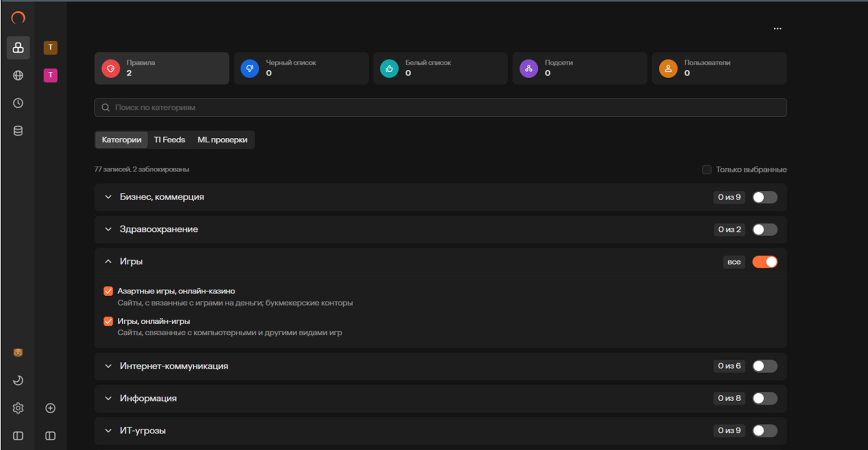Switch to the TI Feeds tab
868x450 pixels.
coord(169,140)
